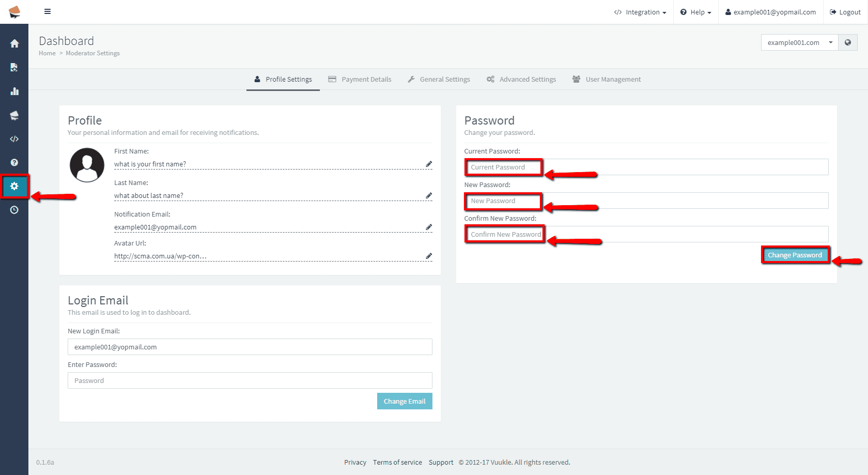
Task: Open the bar chart analytics sidebar icon
Action: pos(14,91)
